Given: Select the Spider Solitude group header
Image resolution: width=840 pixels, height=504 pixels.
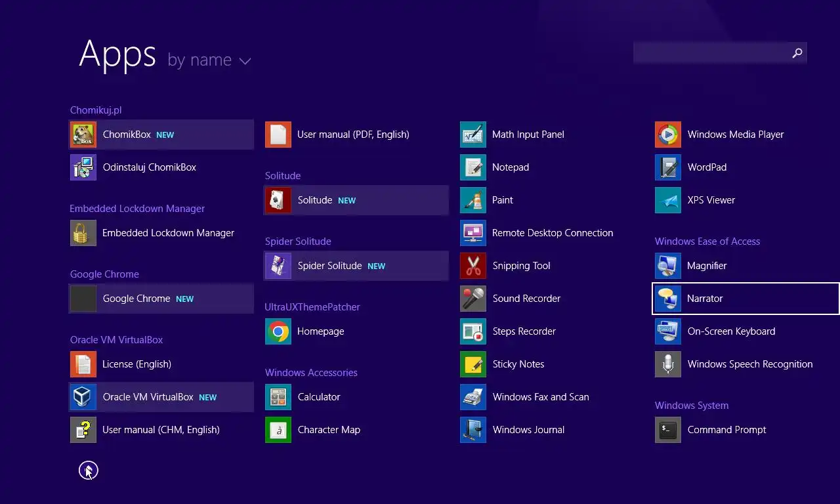Looking at the screenshot, I should coord(298,241).
